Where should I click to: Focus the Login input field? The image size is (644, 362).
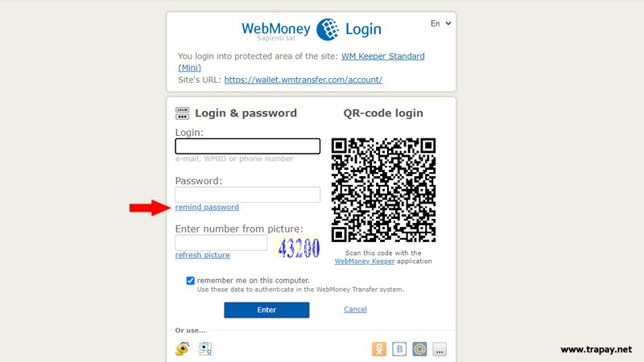(x=248, y=146)
